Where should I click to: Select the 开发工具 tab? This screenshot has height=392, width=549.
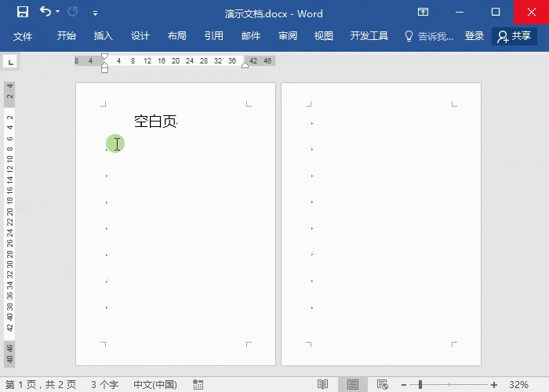(369, 36)
